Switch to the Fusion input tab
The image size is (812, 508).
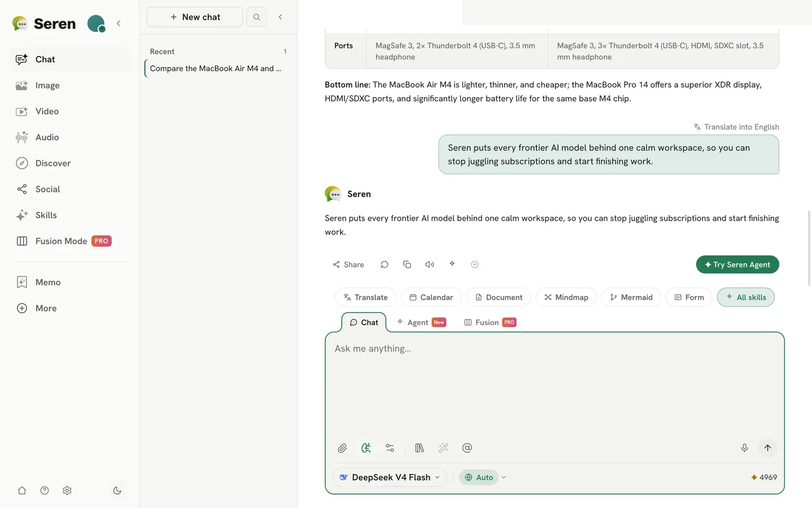(490, 322)
